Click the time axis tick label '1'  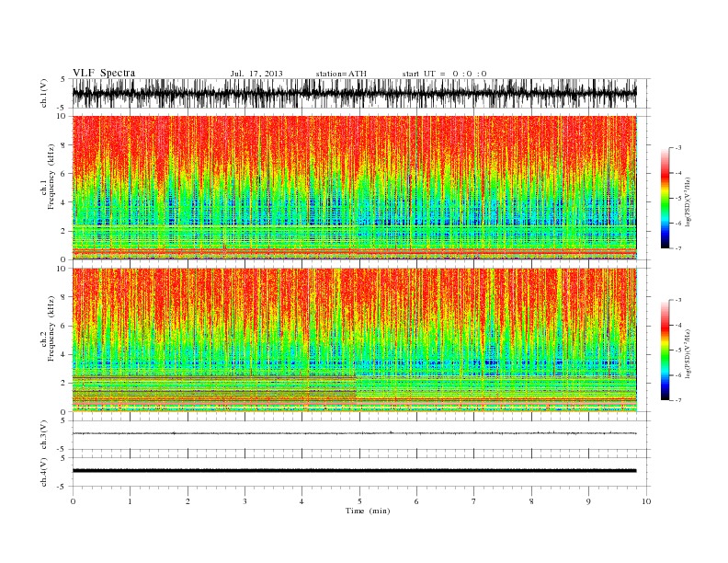point(130,501)
